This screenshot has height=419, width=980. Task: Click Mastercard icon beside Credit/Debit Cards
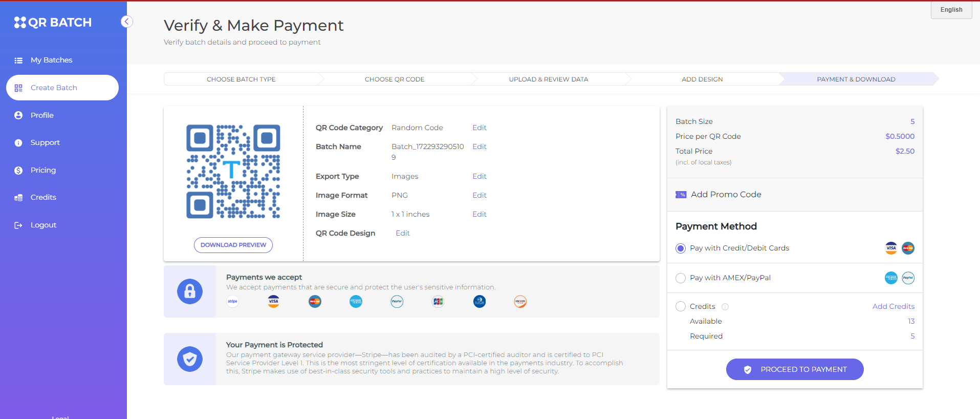pyautogui.click(x=908, y=248)
